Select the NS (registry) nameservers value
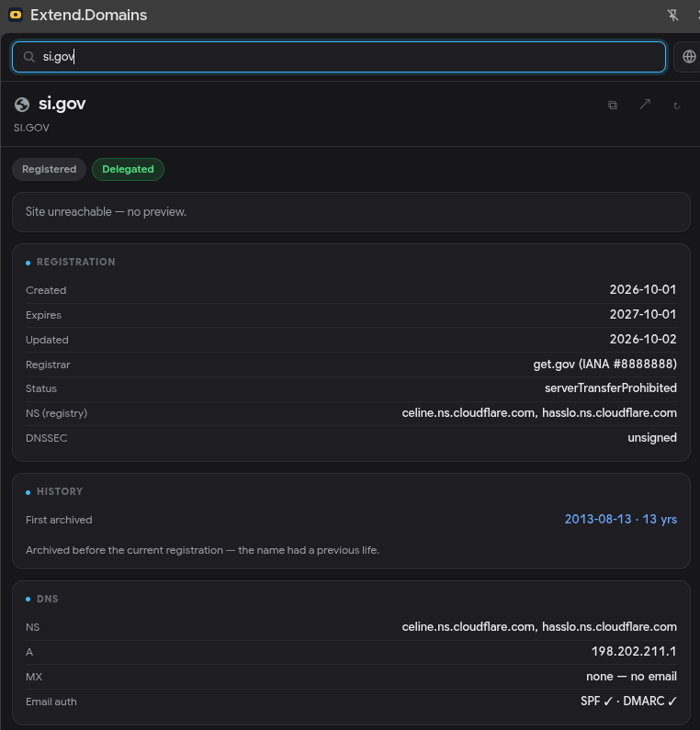 point(539,413)
